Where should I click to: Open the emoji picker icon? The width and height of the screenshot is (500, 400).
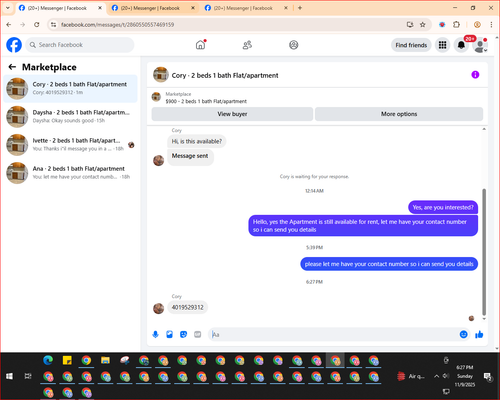[x=463, y=334]
